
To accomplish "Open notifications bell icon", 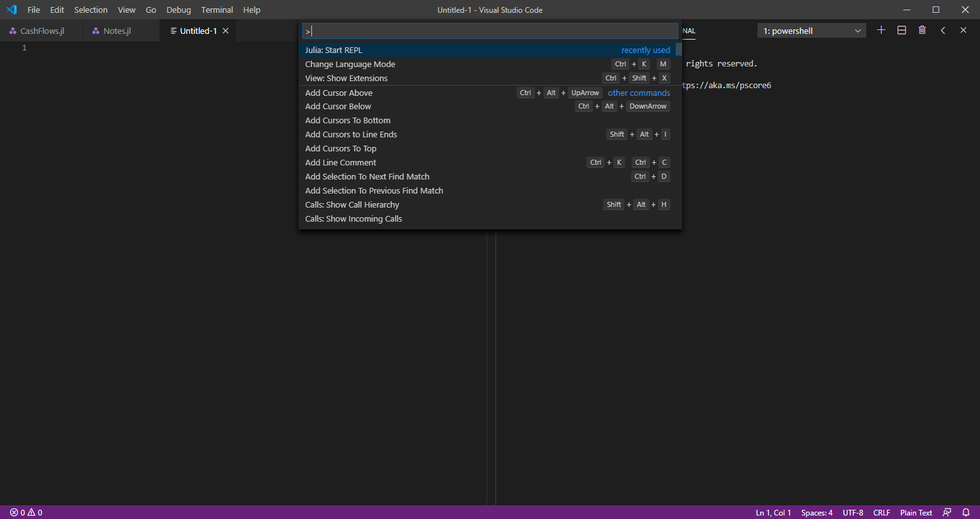I will 966,512.
